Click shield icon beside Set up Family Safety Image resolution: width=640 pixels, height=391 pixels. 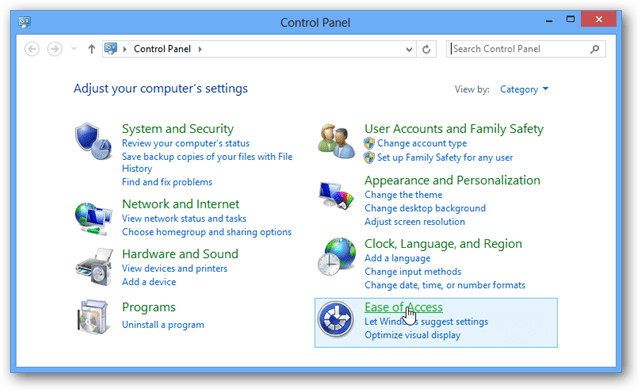tap(369, 158)
